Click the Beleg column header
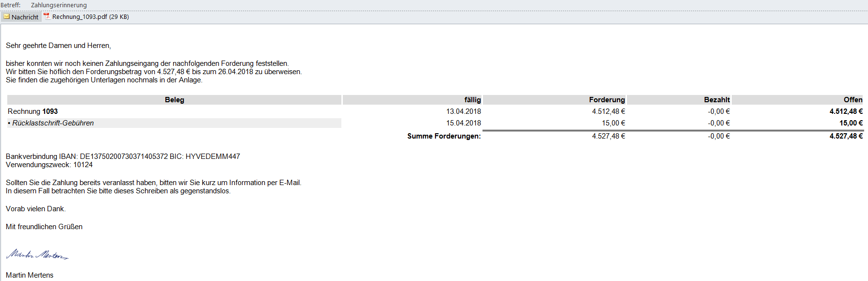This screenshot has width=868, height=281. 175,100
